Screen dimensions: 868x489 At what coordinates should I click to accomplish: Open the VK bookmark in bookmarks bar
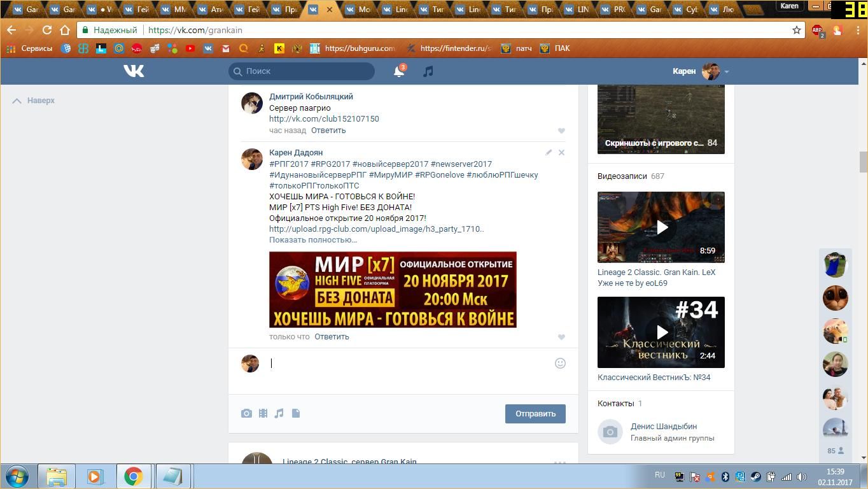(x=207, y=48)
